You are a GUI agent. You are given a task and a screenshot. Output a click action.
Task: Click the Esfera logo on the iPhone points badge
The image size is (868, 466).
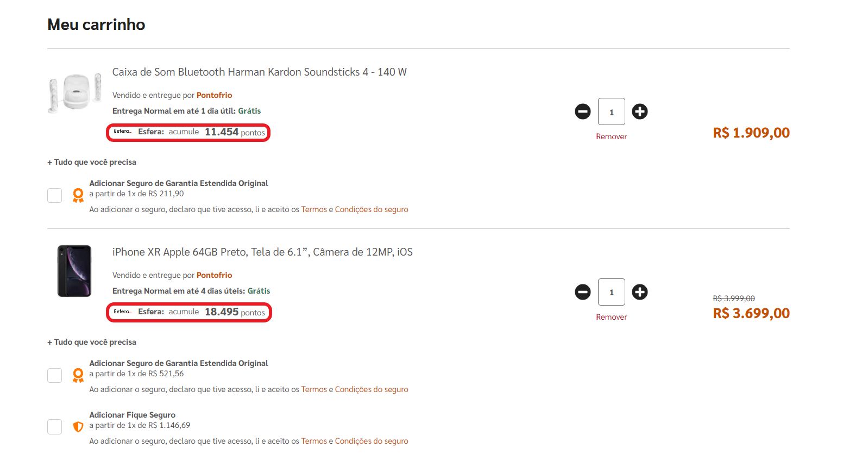[122, 312]
